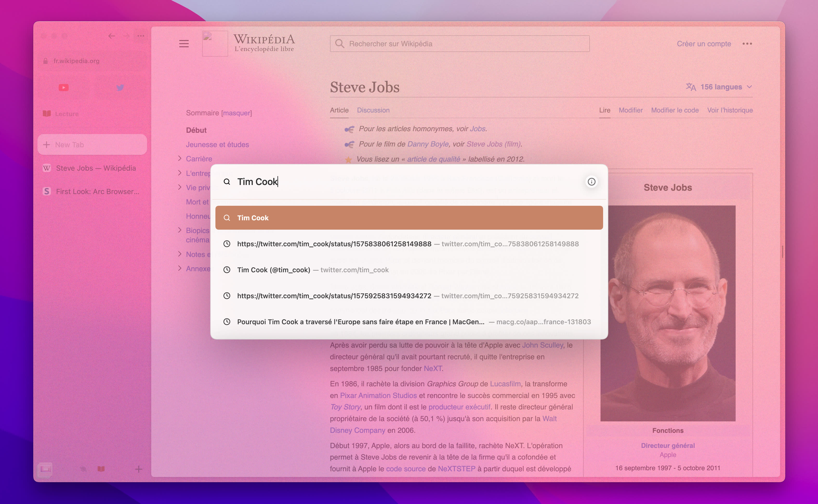Open the John Sculley link

pos(542,345)
